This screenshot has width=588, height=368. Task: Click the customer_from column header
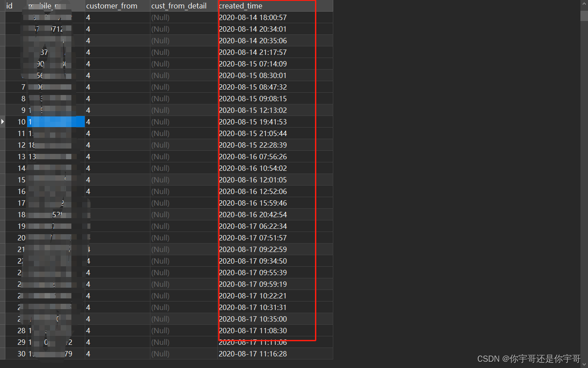click(x=118, y=6)
